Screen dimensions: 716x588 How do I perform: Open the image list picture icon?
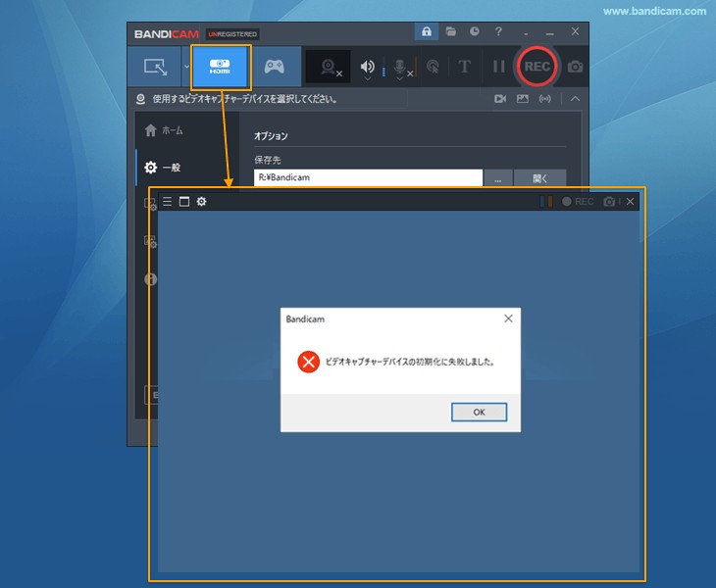tap(523, 99)
